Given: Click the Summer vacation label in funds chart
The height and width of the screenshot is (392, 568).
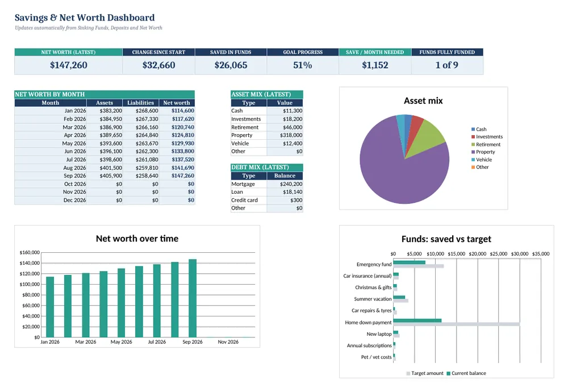Looking at the screenshot, I should pos(373,299).
